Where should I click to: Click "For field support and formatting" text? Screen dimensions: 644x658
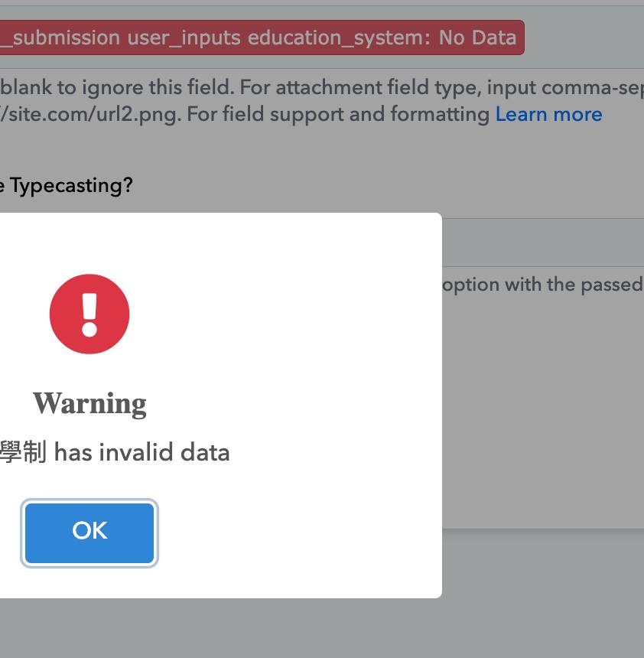(x=338, y=114)
